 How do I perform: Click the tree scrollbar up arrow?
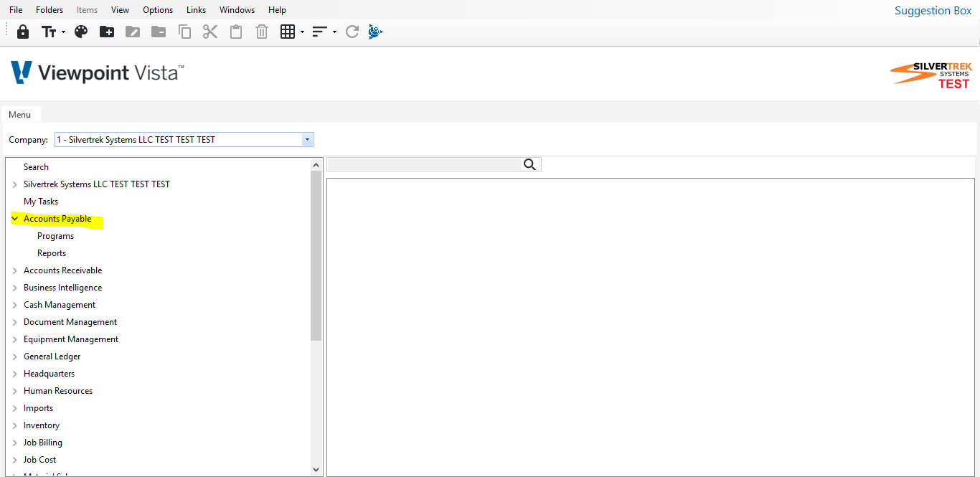[x=316, y=165]
